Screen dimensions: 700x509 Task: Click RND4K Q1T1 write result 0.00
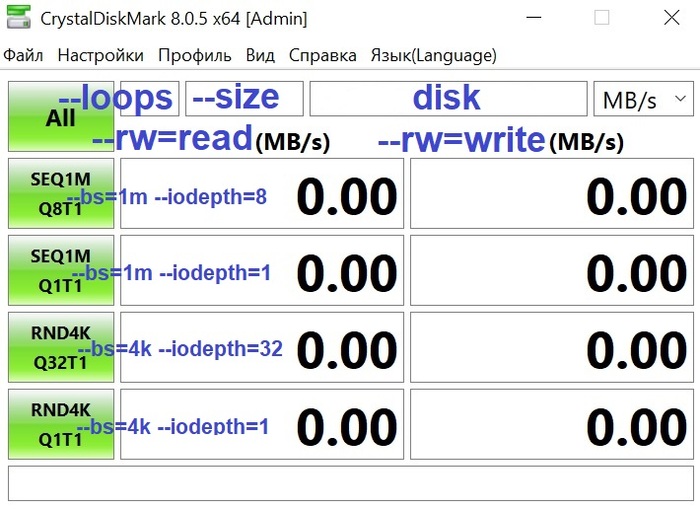(x=552, y=424)
